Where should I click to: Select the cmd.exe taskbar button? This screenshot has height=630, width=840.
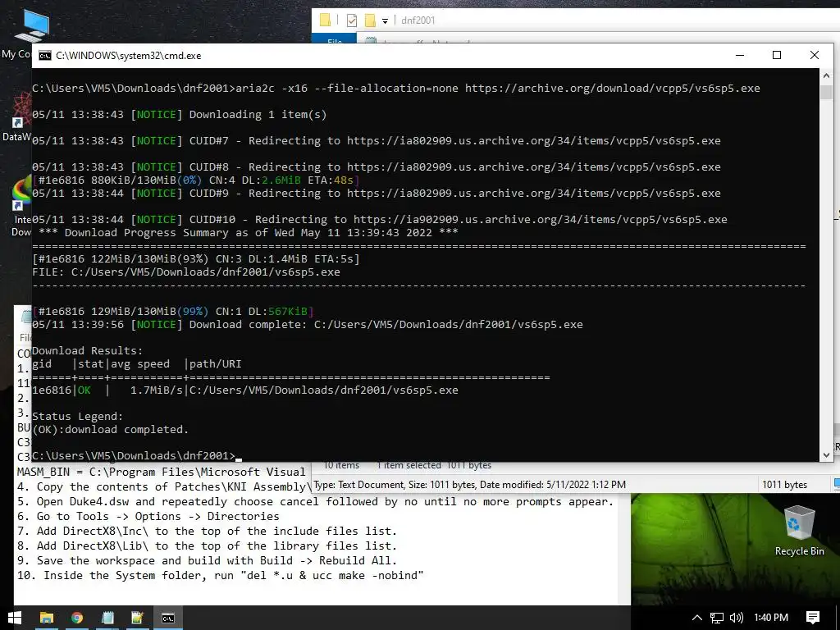[x=168, y=618]
